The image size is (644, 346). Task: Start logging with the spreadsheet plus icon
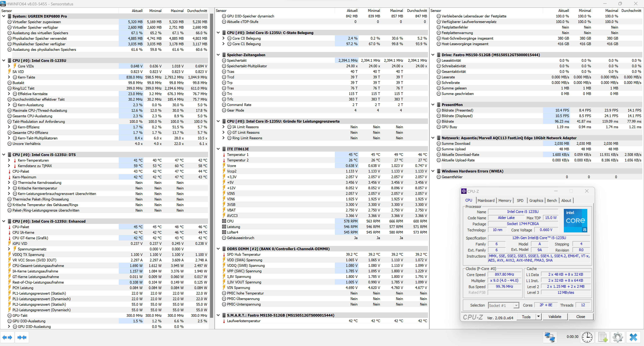(603, 337)
